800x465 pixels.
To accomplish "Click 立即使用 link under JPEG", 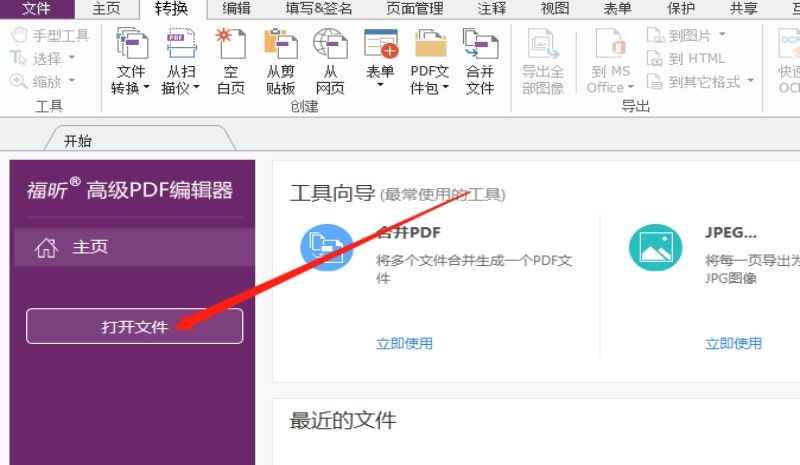I will [734, 344].
